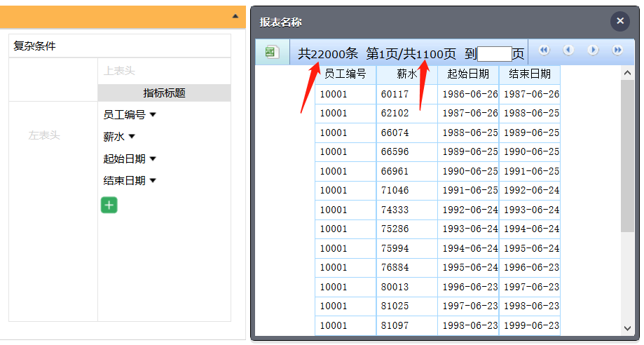This screenshot has height=345, width=644.
Task: Click the 报表名称 dialog title
Action: [280, 22]
